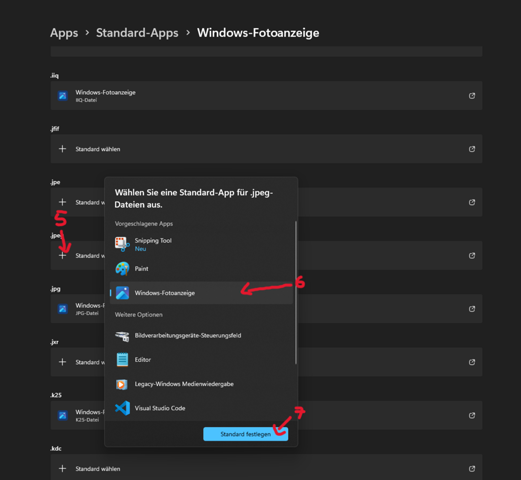Click Windows-Fotoanzeige text in .iiq row
Viewport: 521px width, 480px height.
pyautogui.click(x=105, y=92)
